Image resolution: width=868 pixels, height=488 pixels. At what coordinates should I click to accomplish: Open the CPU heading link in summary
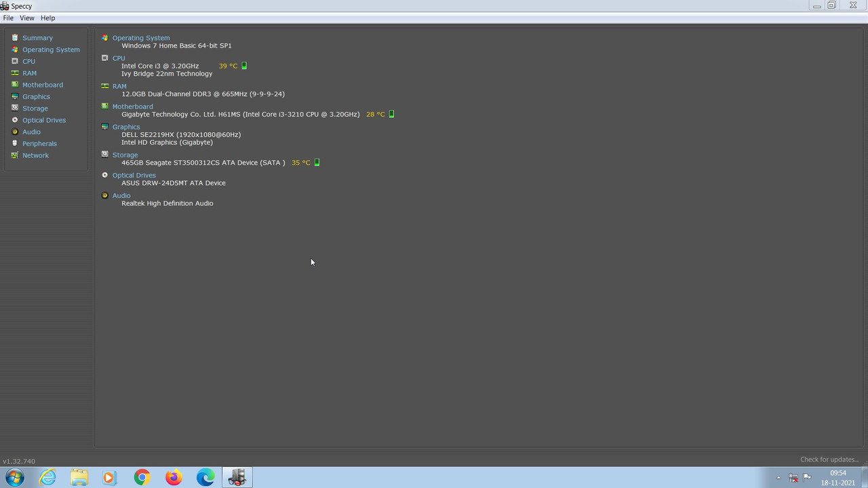tap(119, 58)
